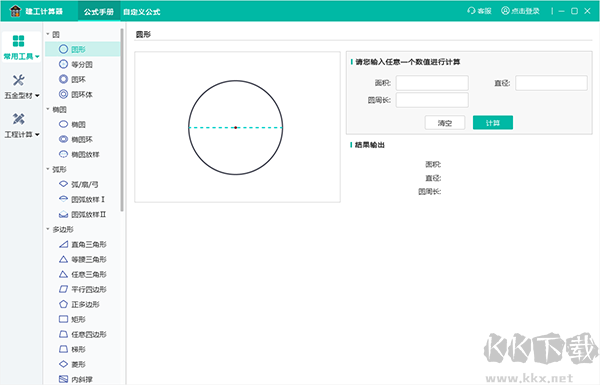The image size is (600, 385).
Task: Select the 圆形 circle shape icon
Action: click(x=64, y=49)
